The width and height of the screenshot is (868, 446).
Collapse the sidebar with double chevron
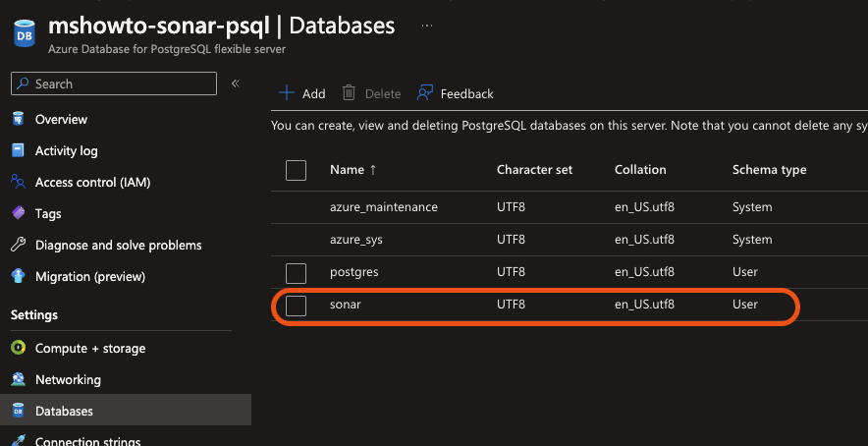tap(236, 84)
